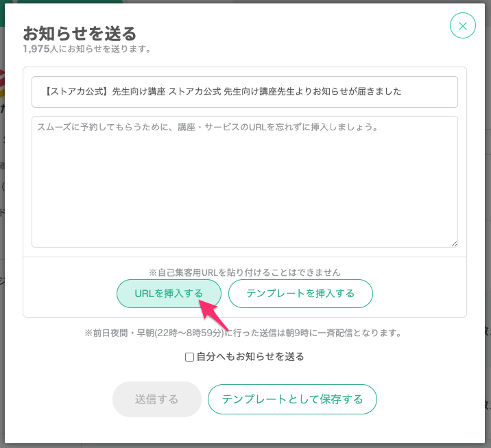This screenshot has width=491, height=448.
Task: Click the URLを挿入する button
Action: (x=169, y=294)
